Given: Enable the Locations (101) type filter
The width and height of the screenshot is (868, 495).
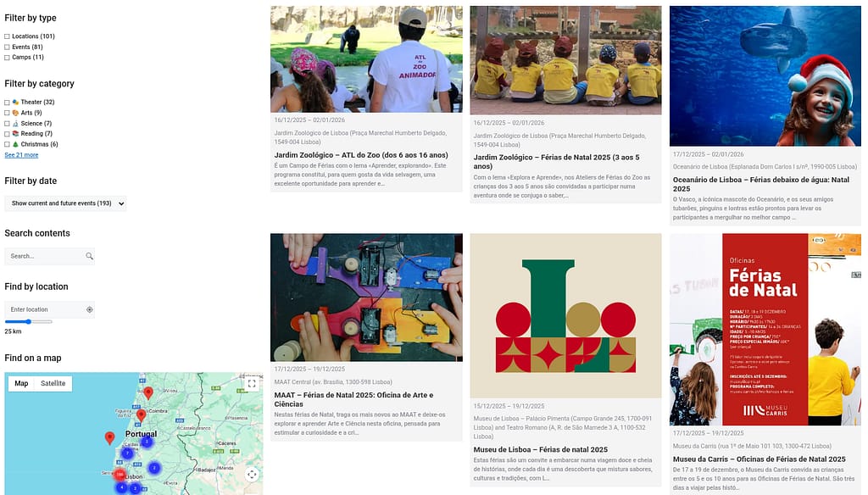Looking at the screenshot, I should (x=7, y=36).
